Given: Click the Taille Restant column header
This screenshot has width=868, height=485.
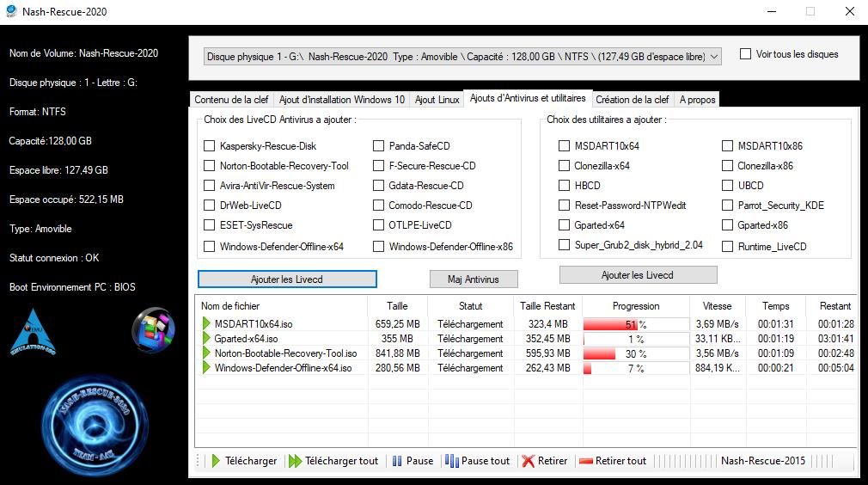Looking at the screenshot, I should (547, 305).
